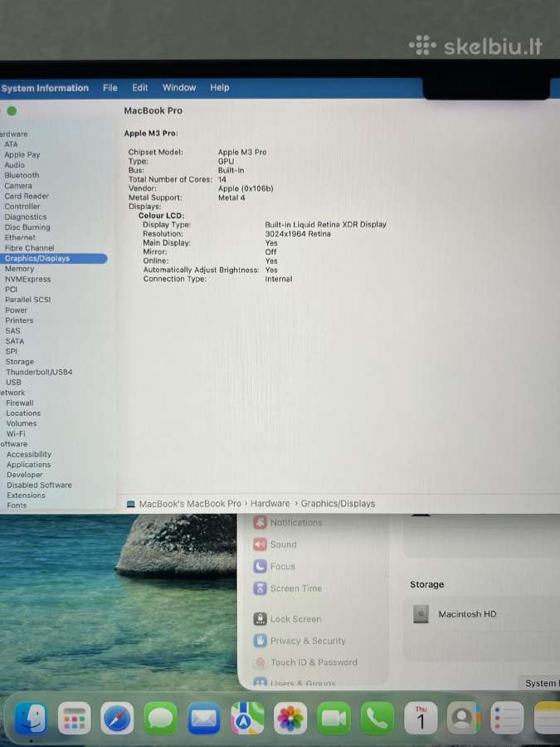This screenshot has height=747, width=560.
Task: Click Macintosh HD drive icon
Action: [x=421, y=614]
